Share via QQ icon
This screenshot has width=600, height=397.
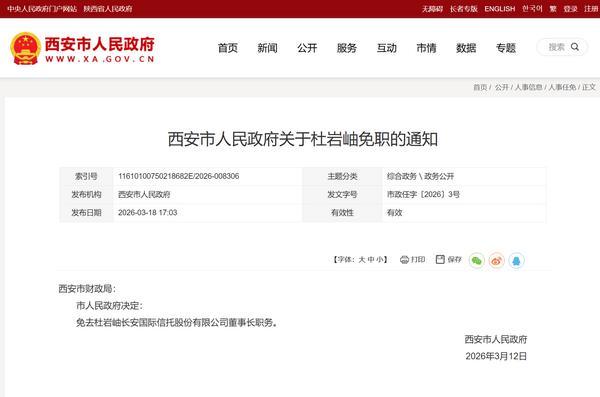[x=516, y=261]
